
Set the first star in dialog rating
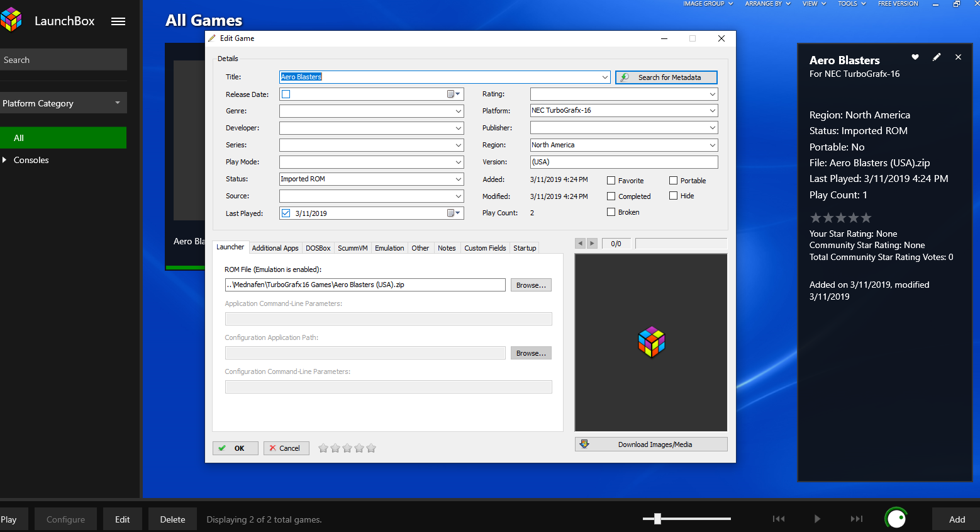coord(323,448)
